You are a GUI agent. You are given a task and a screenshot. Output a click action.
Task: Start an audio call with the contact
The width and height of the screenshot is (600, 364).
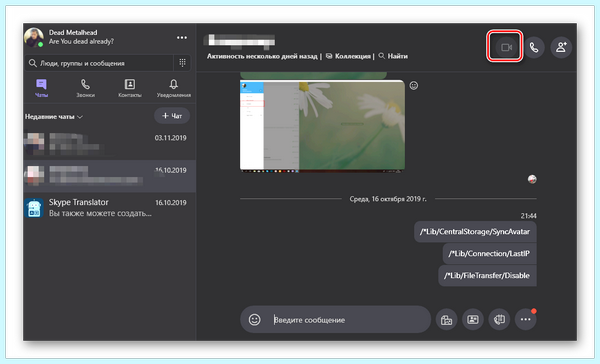(534, 47)
